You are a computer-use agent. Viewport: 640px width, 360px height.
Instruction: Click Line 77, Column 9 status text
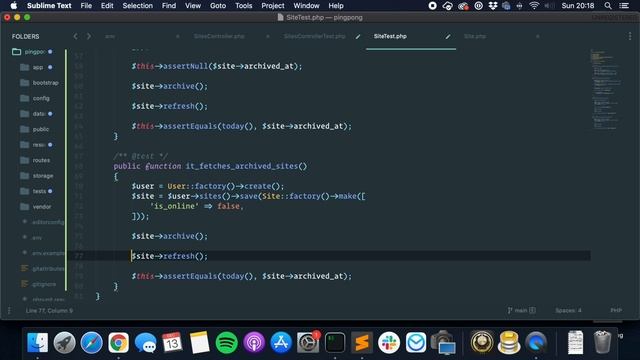coord(49,311)
